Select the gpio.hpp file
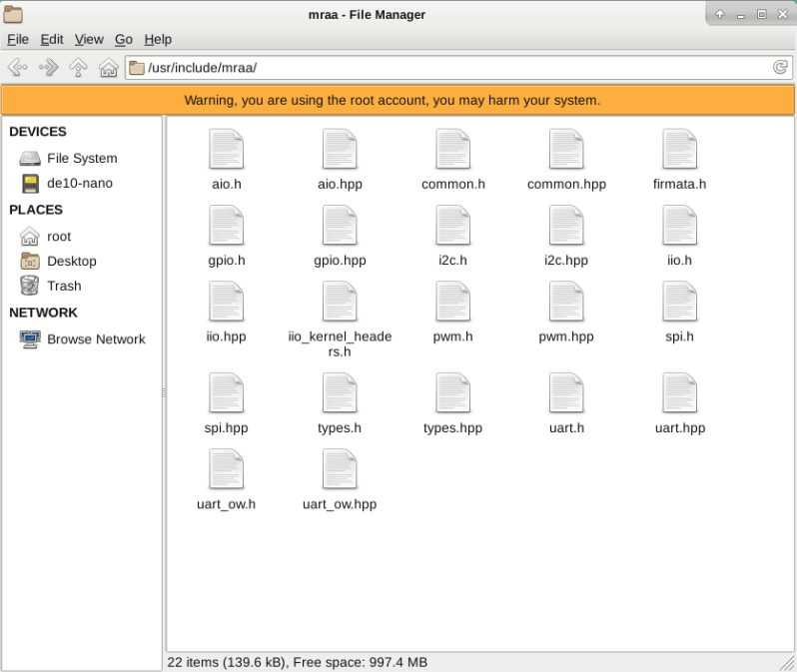The width and height of the screenshot is (797, 672). tap(340, 227)
